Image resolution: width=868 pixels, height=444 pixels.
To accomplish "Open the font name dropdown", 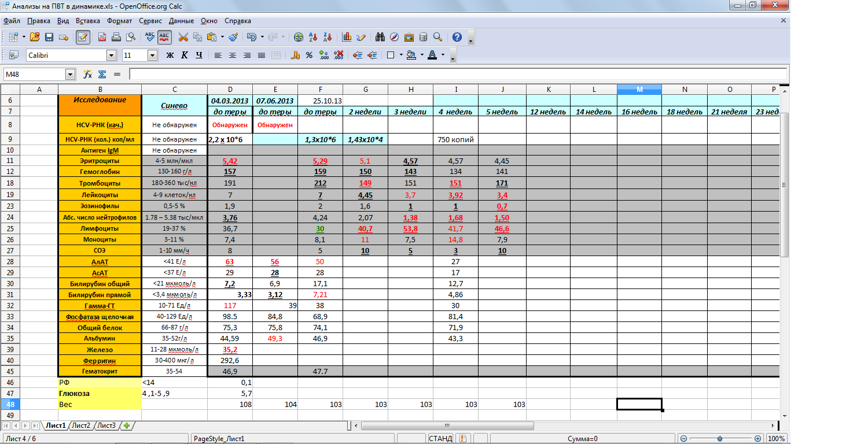I will tap(111, 55).
